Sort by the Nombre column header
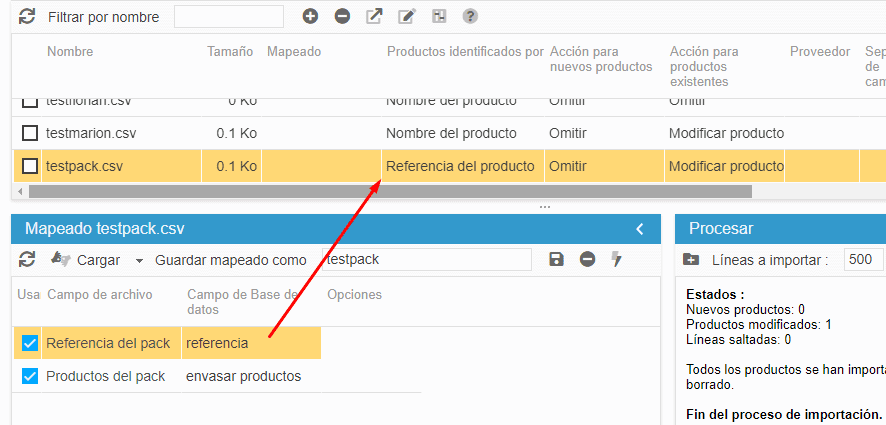Image resolution: width=886 pixels, height=425 pixels. [x=70, y=52]
